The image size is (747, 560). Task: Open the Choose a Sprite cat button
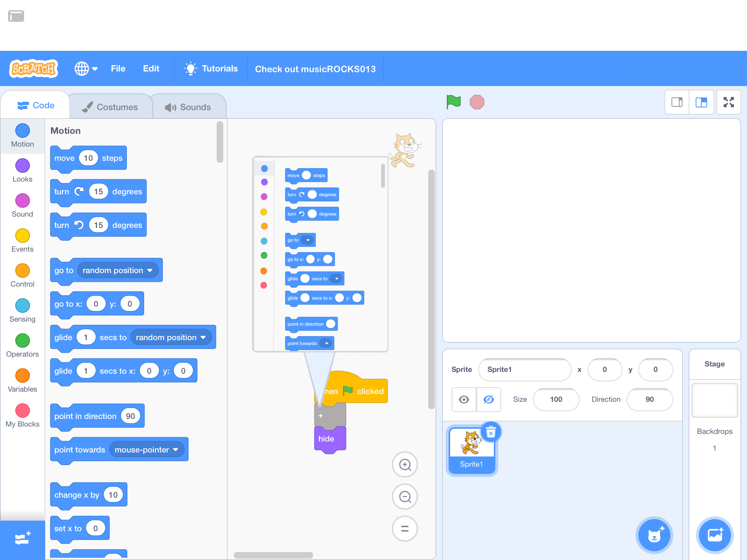click(x=654, y=535)
